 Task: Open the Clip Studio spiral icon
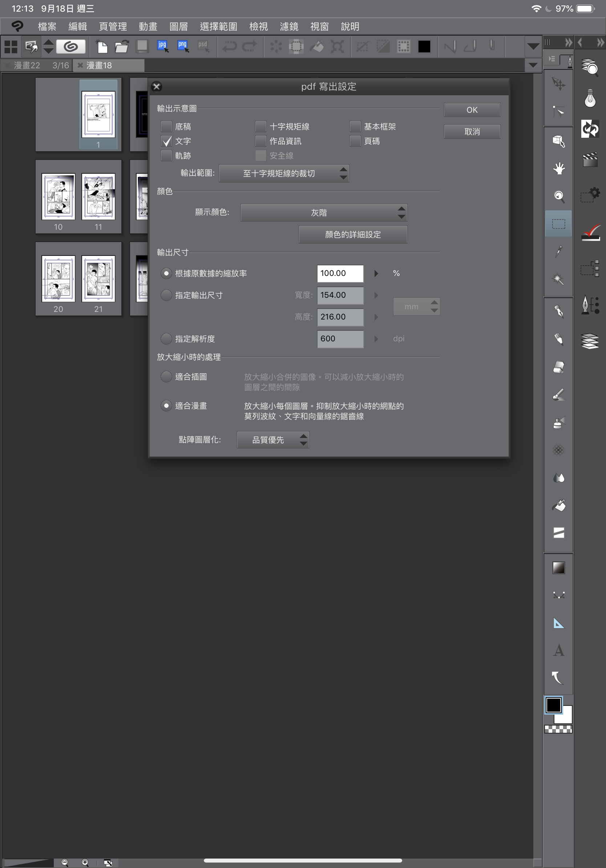(70, 47)
